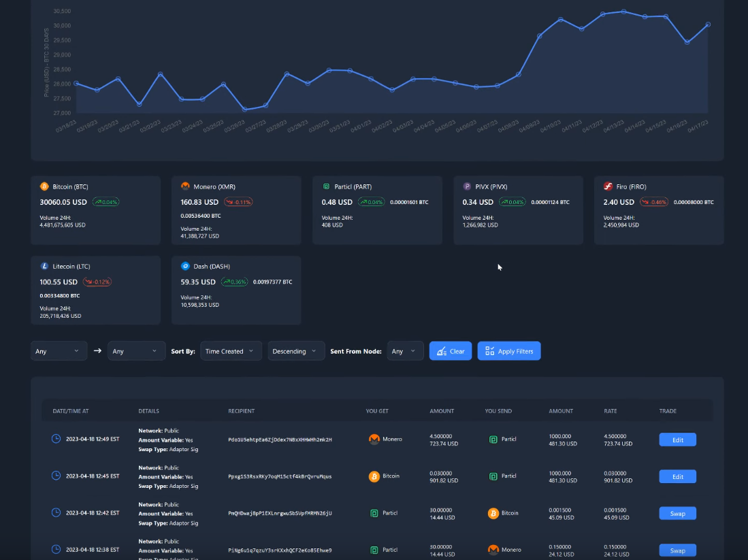Click Edit on the 12:49 EST Monero offer

(677, 440)
